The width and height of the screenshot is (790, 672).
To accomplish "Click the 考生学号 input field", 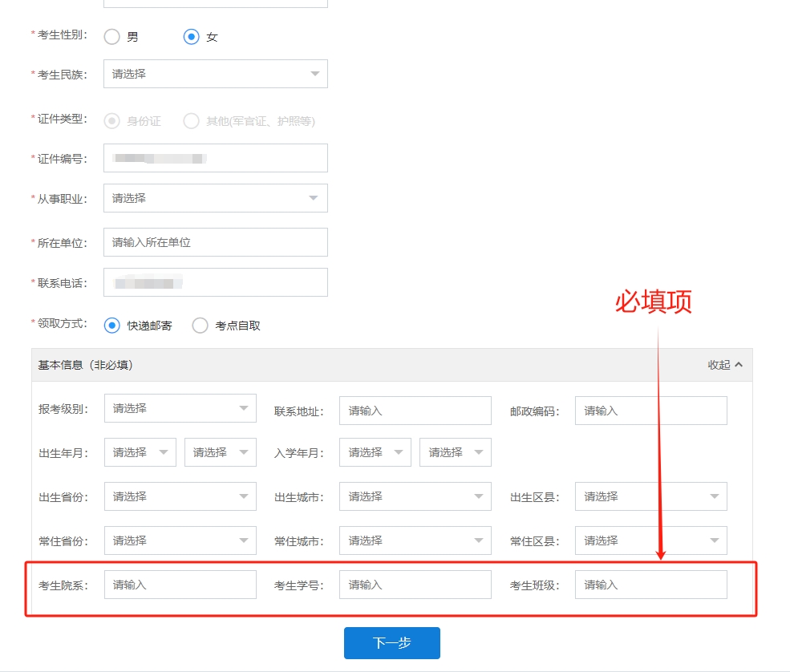I will coord(415,585).
